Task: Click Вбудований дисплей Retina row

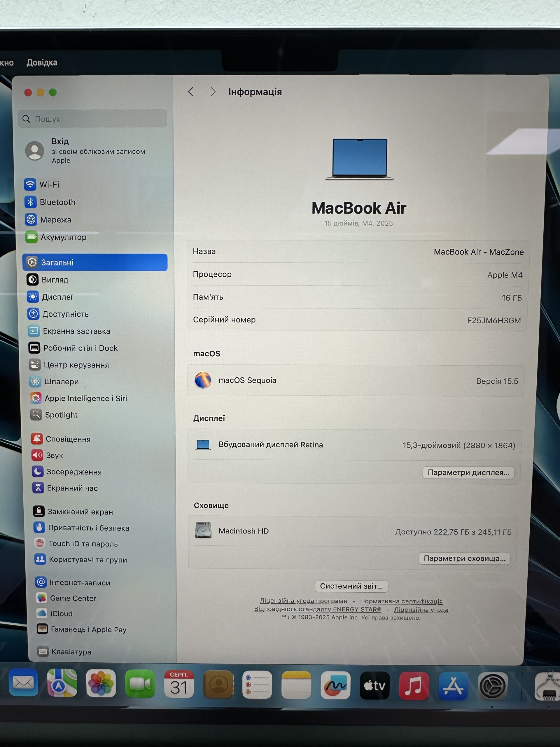Action: click(x=354, y=445)
